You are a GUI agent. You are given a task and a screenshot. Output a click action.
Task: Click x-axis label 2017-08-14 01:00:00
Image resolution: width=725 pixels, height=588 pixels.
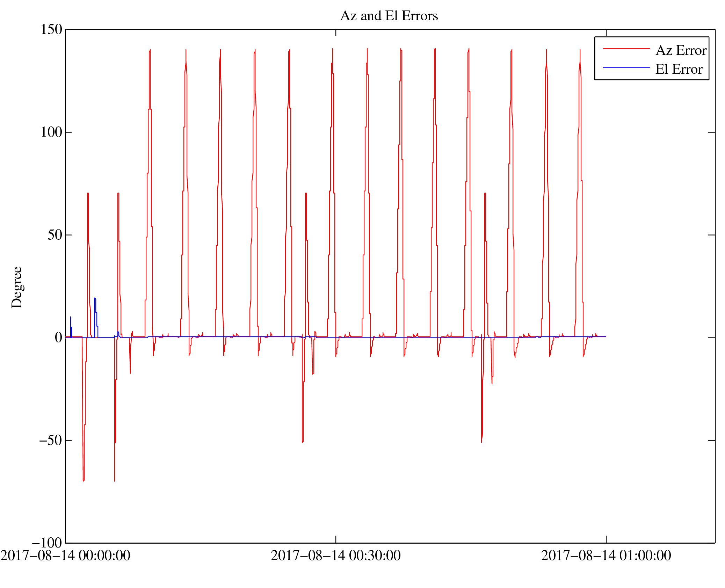point(606,556)
